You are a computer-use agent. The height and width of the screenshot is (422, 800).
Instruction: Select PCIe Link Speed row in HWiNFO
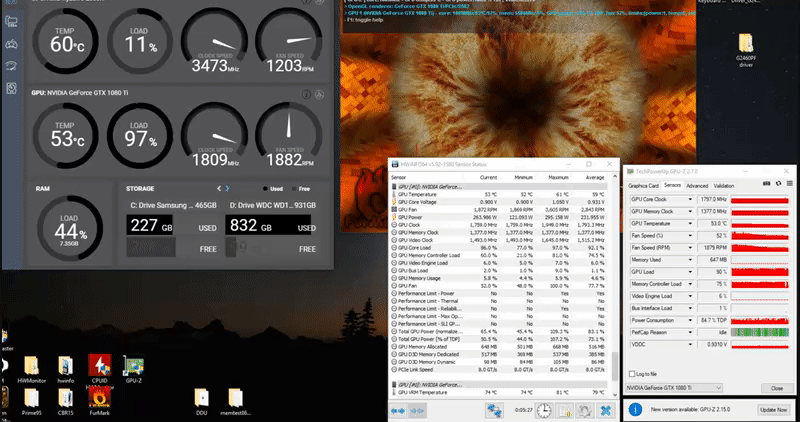pos(499,369)
